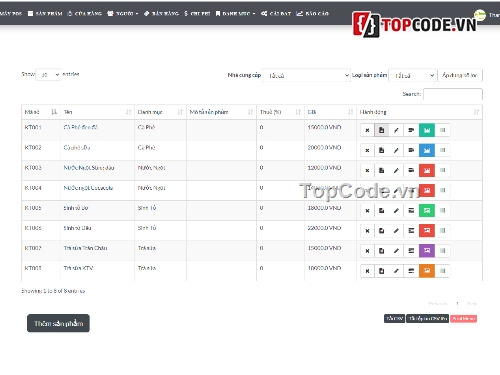Click the orange image button for KT008

tap(427, 271)
